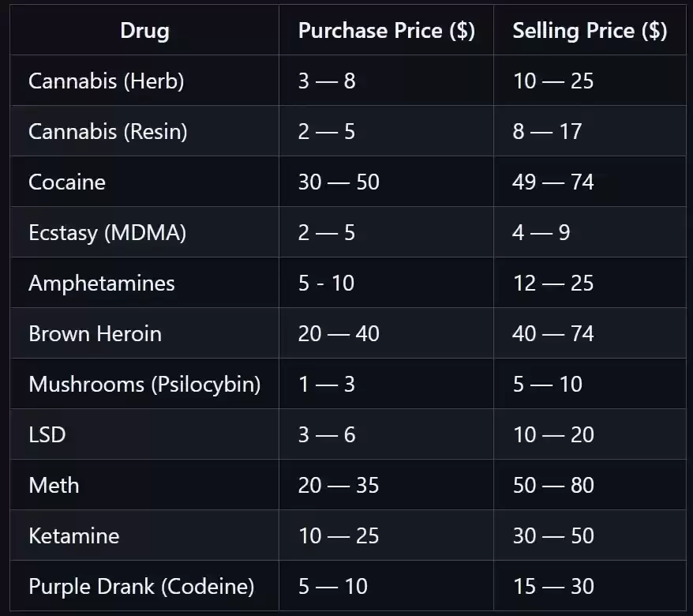This screenshot has width=693, height=616.
Task: Click the Mushrooms (Psilocybin) cell
Action: click(144, 384)
